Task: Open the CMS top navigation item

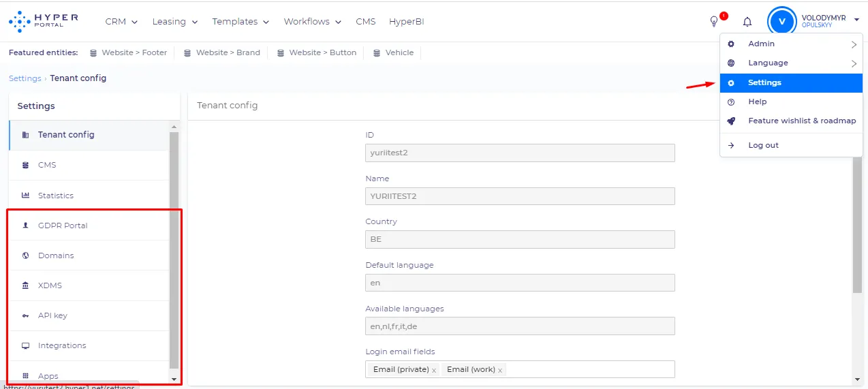Action: tap(365, 22)
